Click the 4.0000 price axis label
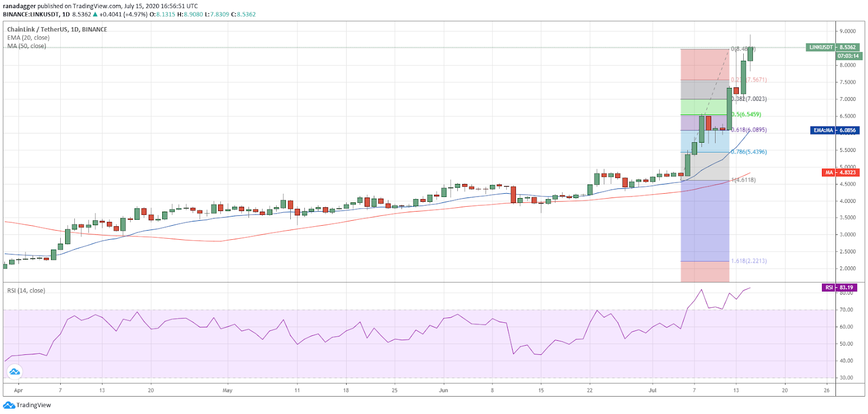Viewport: 868px width, 414px height. pyautogui.click(x=848, y=201)
